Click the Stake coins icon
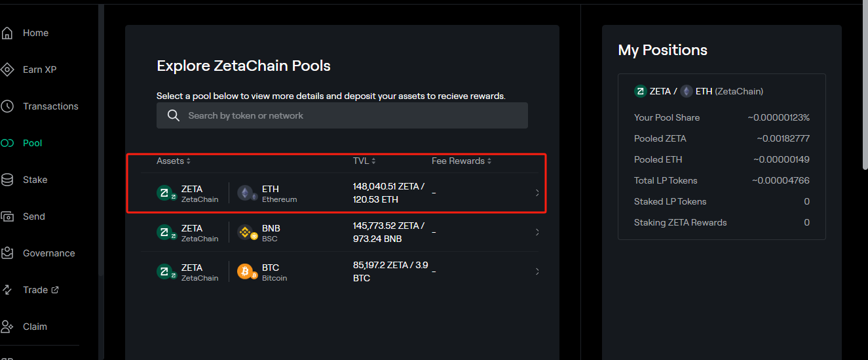 7,180
